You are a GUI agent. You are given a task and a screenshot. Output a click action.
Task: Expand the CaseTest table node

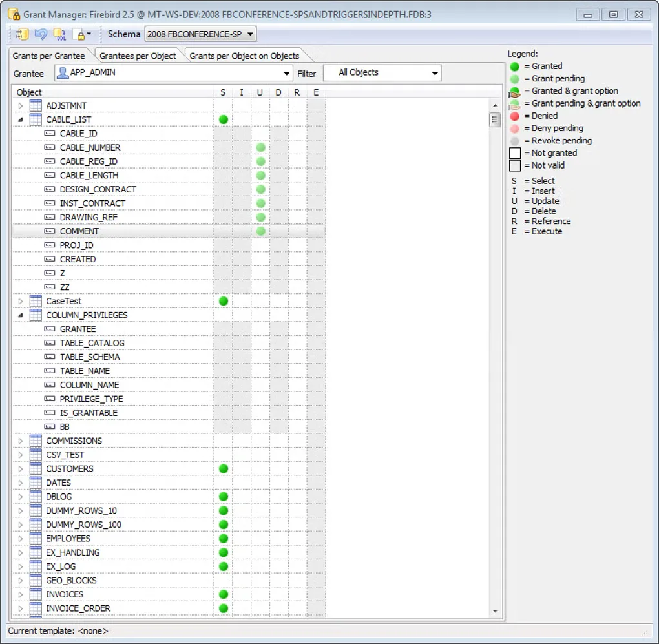point(20,301)
